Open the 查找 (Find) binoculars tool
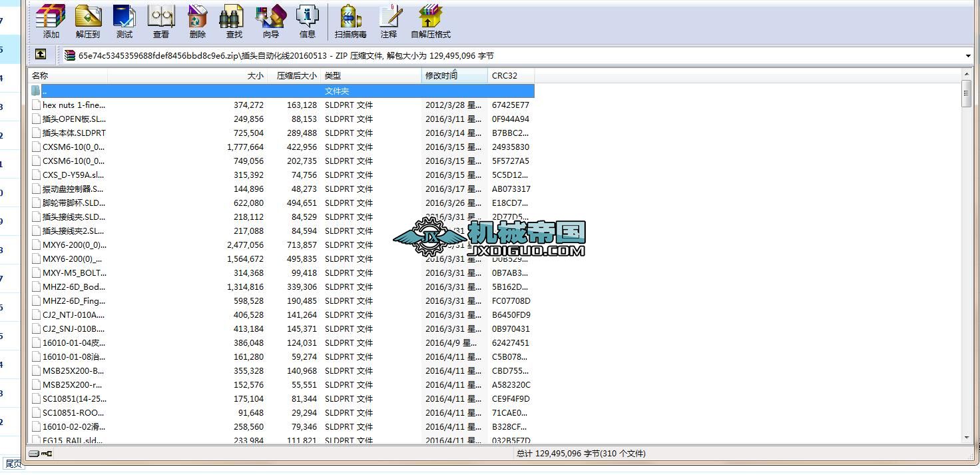 pyautogui.click(x=234, y=21)
